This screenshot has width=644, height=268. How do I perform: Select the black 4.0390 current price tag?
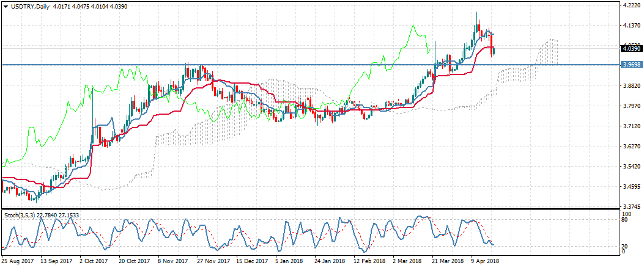click(x=631, y=48)
